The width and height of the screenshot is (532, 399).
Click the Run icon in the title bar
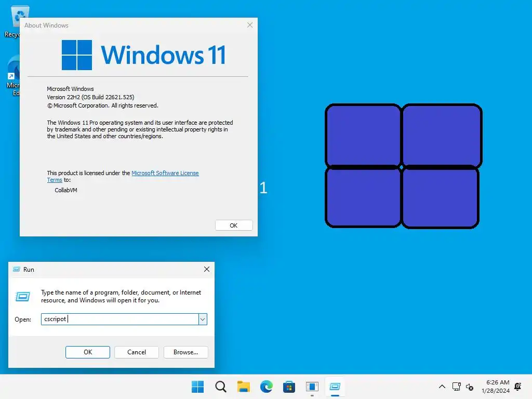tap(16, 270)
